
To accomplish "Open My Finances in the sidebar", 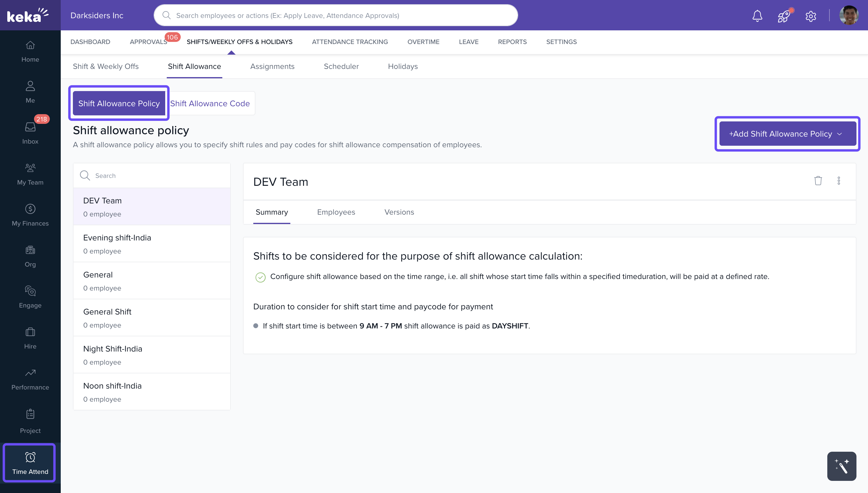I will 30,215.
